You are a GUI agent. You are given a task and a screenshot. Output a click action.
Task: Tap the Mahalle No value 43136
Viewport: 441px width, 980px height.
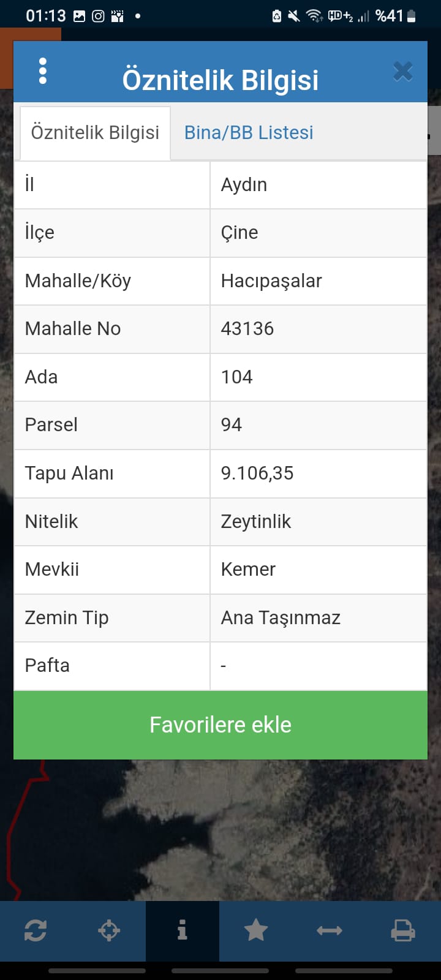click(x=247, y=329)
